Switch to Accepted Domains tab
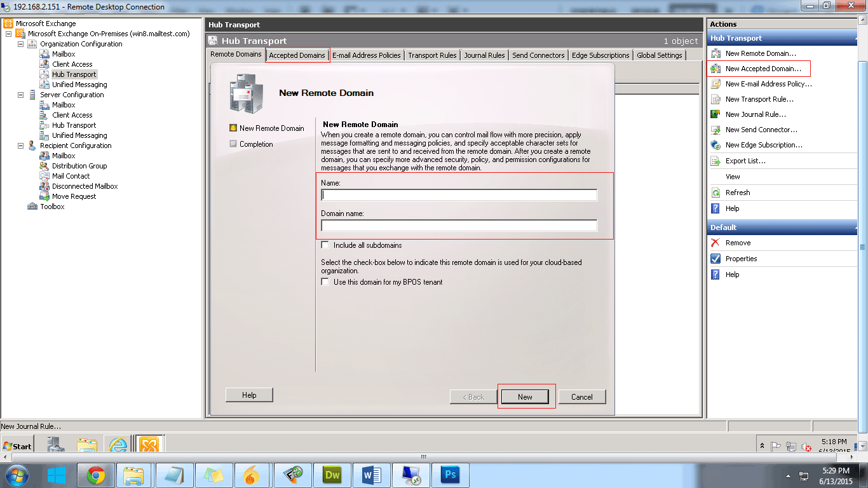This screenshot has width=868, height=488. [297, 55]
